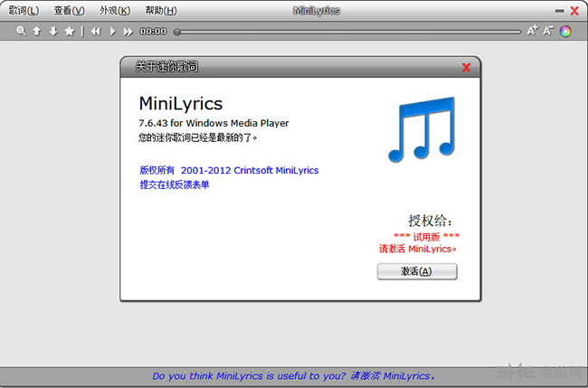Image resolution: width=588 pixels, height=388 pixels.
Task: Click the "7.6.43 for Windows Media Player" text
Action: point(213,123)
